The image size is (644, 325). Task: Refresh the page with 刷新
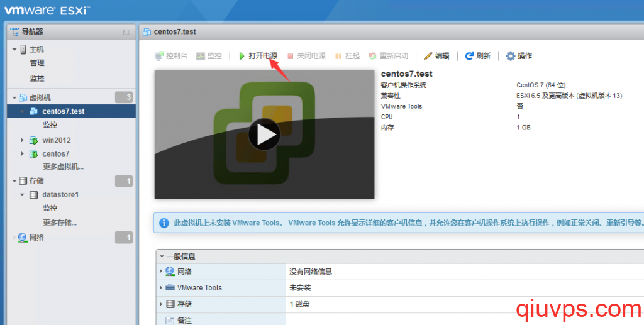click(x=478, y=56)
